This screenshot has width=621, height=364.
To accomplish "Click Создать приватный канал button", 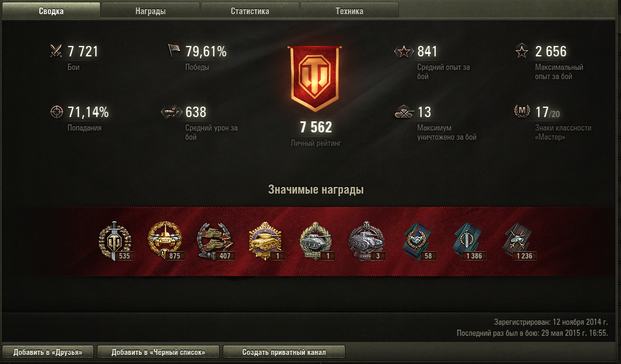I will (x=284, y=352).
